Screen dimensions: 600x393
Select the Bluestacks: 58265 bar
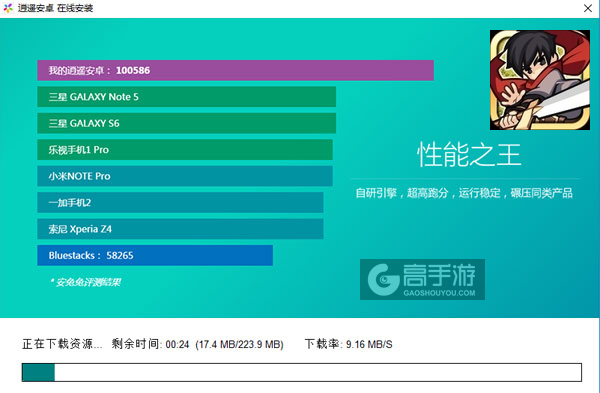[155, 255]
